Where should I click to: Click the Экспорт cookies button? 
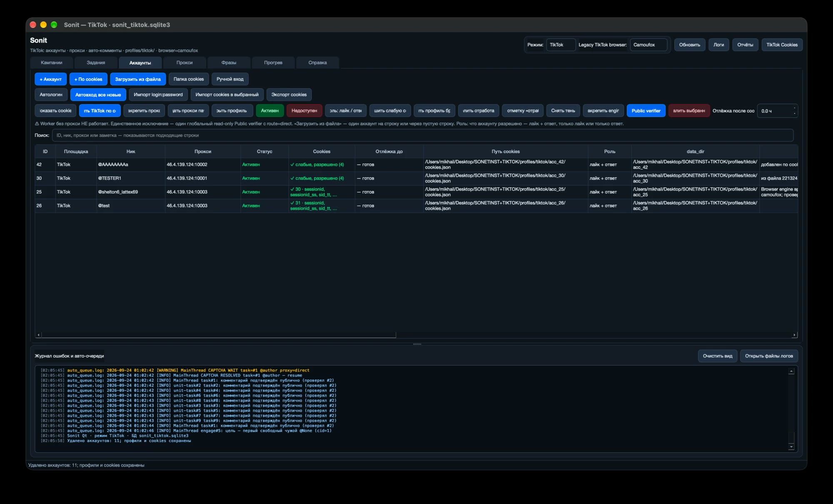(289, 94)
